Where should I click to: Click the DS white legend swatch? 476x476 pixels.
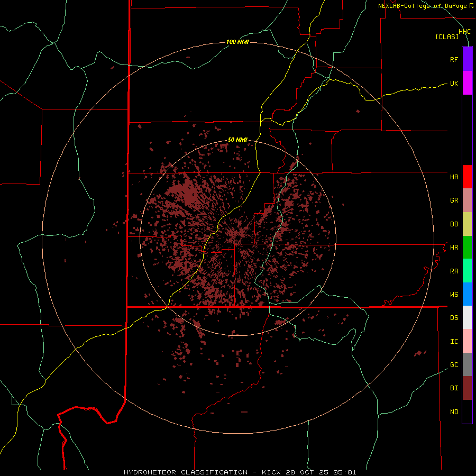pyautogui.click(x=467, y=317)
